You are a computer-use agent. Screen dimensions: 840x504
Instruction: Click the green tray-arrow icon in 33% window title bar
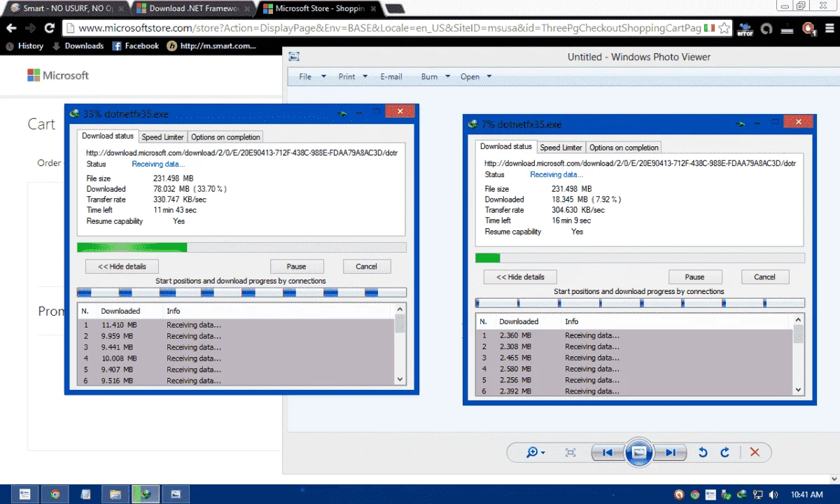343,113
